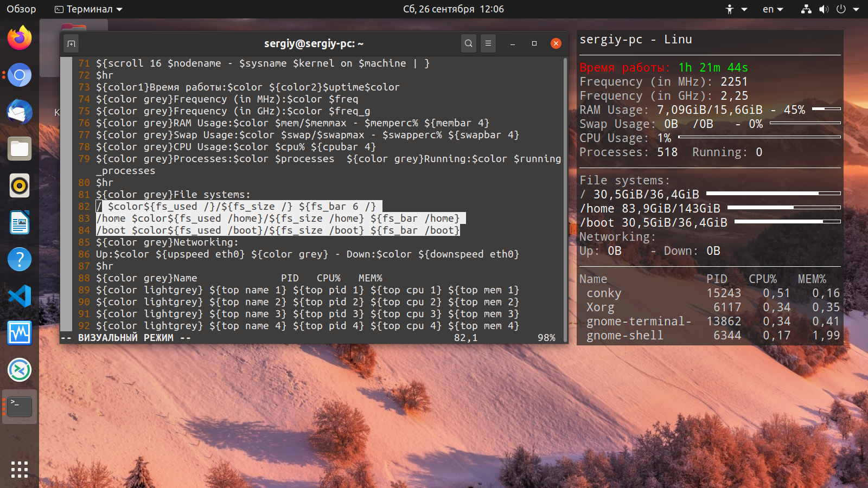Click sergiy-pc - Linu title in conky
The height and width of the screenshot is (488, 868).
pos(635,40)
